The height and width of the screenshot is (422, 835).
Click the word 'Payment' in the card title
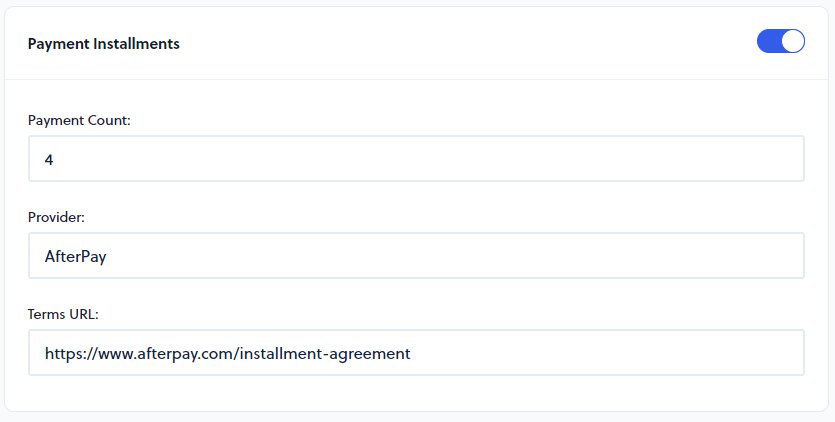tap(59, 44)
